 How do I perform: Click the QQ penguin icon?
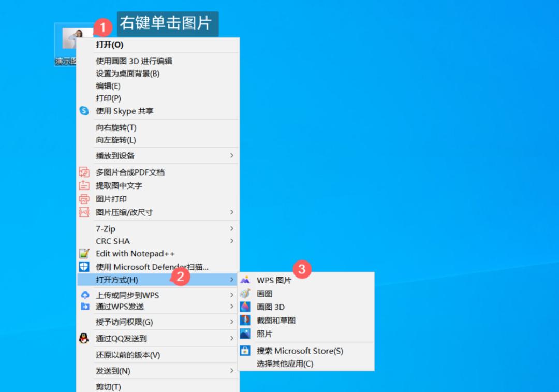83,338
